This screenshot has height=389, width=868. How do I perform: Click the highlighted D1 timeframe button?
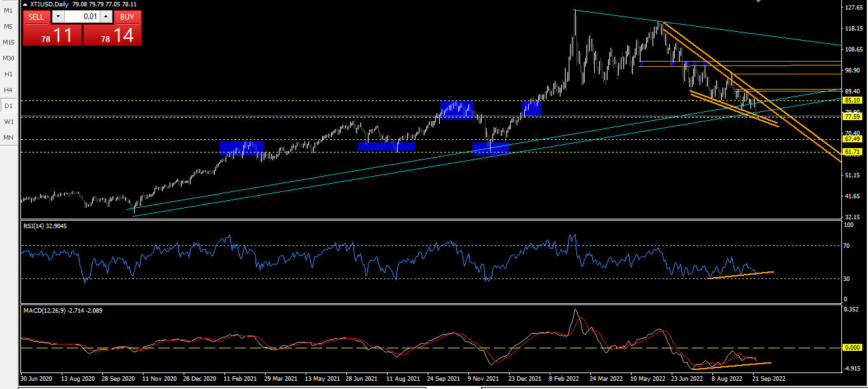click(x=8, y=106)
